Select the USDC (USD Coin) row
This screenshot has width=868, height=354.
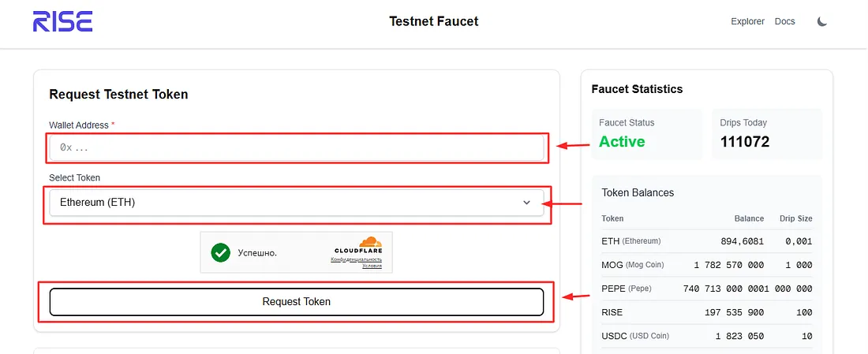click(x=707, y=336)
